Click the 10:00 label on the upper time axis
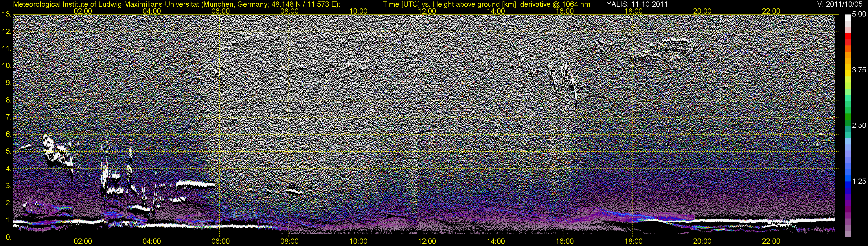Image resolution: width=868 pixels, height=246 pixels. pyautogui.click(x=358, y=11)
